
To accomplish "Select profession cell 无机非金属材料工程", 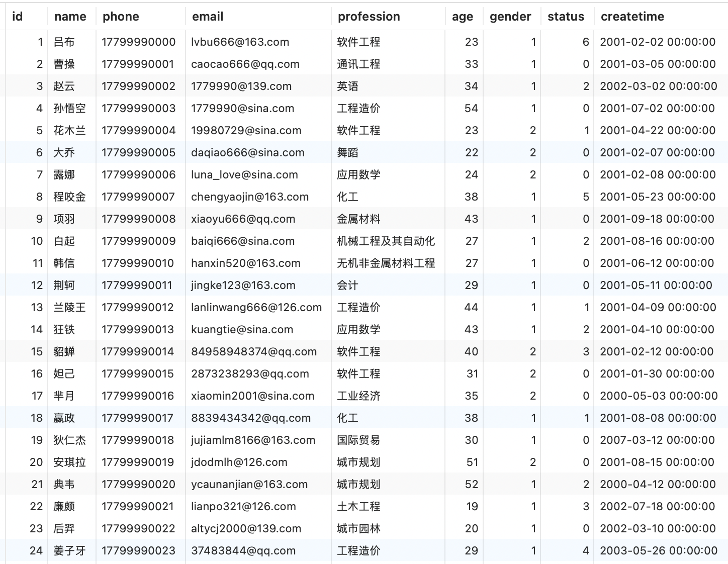I will (386, 263).
